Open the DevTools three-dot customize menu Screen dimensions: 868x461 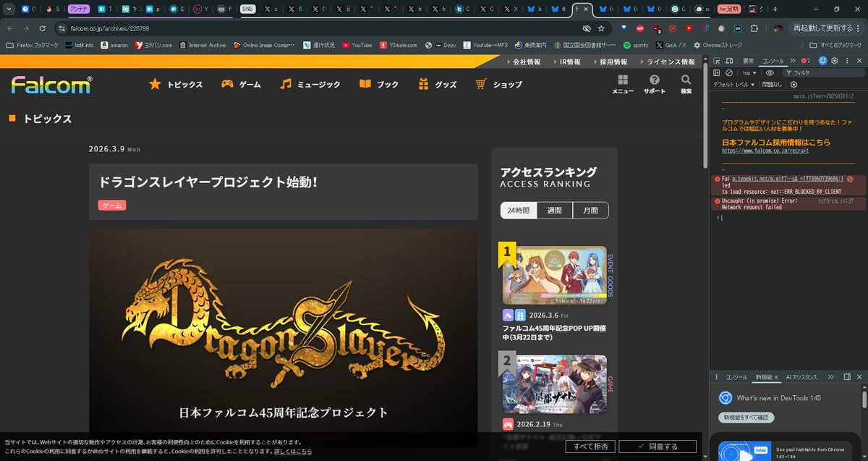848,61
